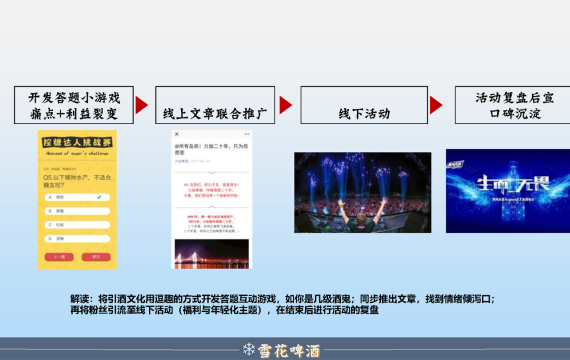This screenshot has width=570, height=360.
Task: Click the red arrow after 开发答题小游戏 box
Action: pos(141,105)
